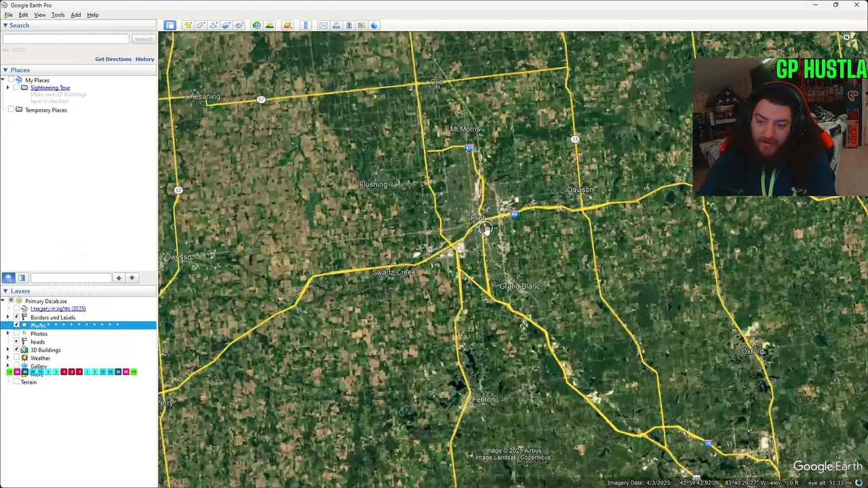Expand the Sightseeing Tour folder arrow
Image resolution: width=868 pixels, height=488 pixels.
tap(7, 87)
